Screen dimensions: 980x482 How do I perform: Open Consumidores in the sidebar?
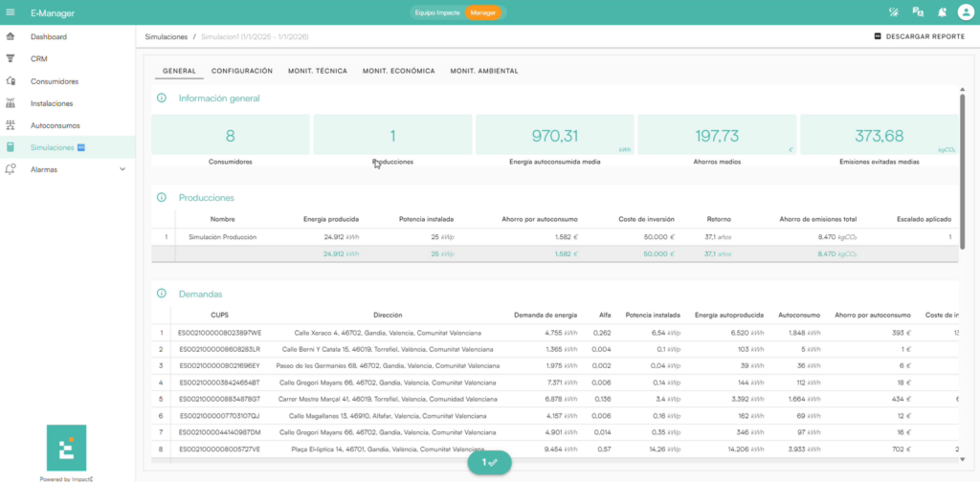tap(54, 81)
